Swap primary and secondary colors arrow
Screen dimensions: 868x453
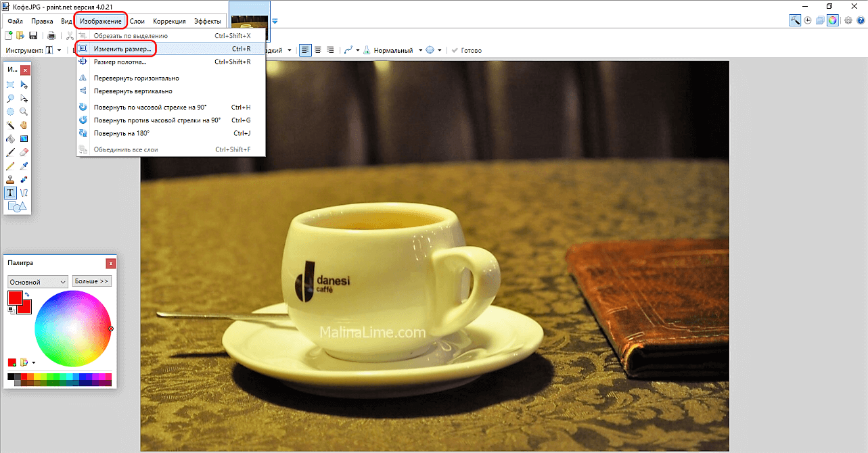coord(26,295)
